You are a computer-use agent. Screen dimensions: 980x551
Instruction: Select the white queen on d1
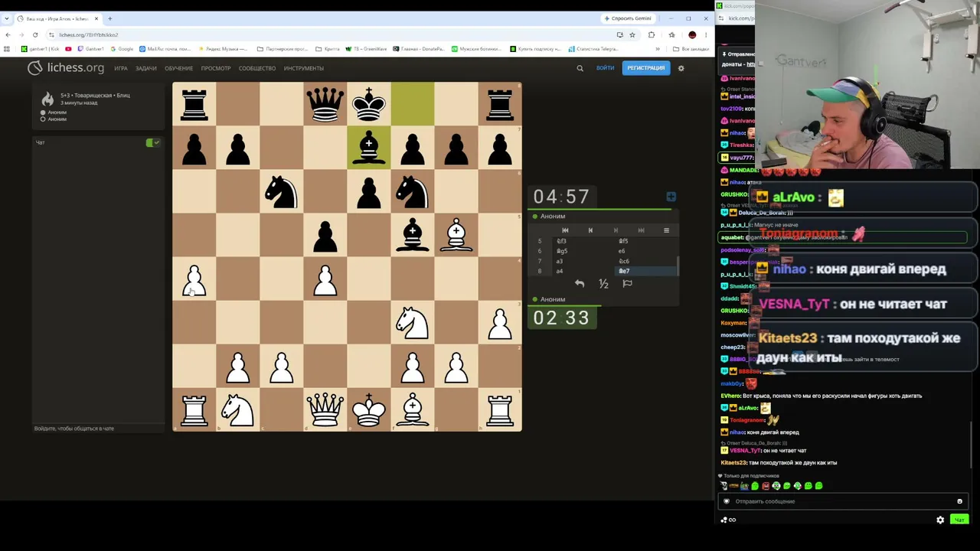(325, 409)
